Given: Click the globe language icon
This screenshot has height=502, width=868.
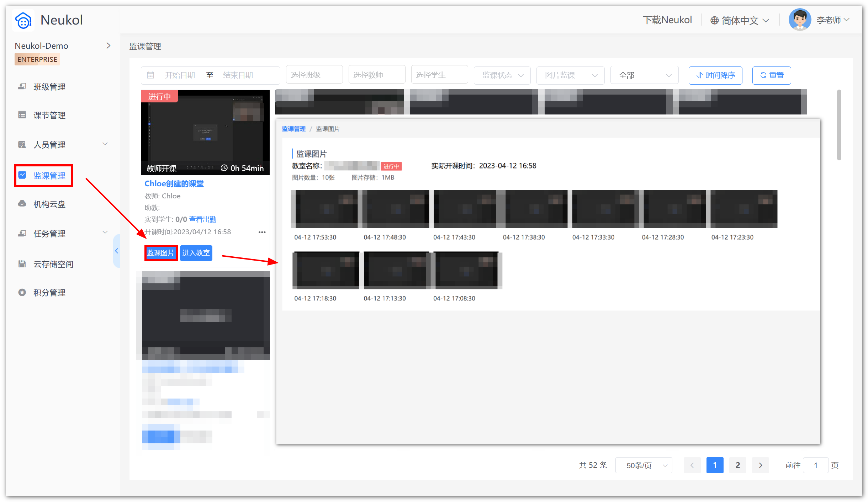Looking at the screenshot, I should [x=714, y=21].
